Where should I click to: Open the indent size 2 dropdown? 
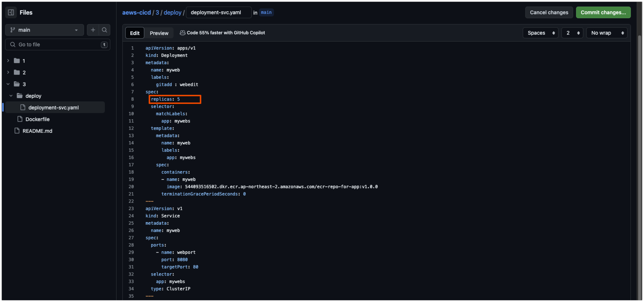point(572,33)
